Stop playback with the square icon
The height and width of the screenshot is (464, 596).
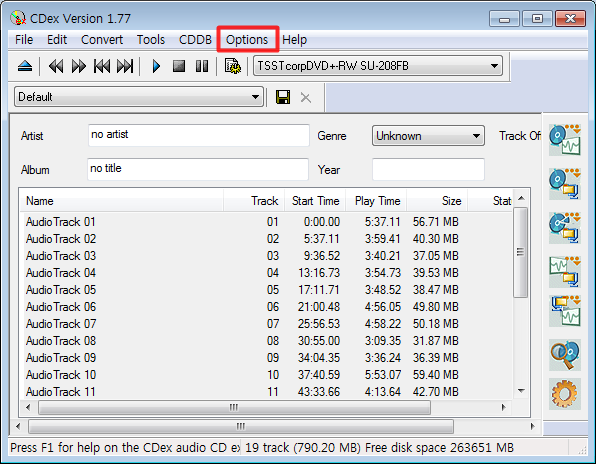pos(179,67)
